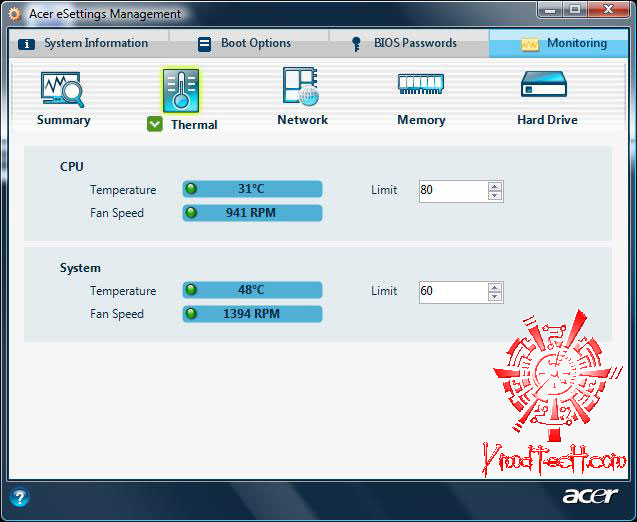Open the Network monitoring icon
This screenshot has width=637, height=522.
(x=301, y=86)
